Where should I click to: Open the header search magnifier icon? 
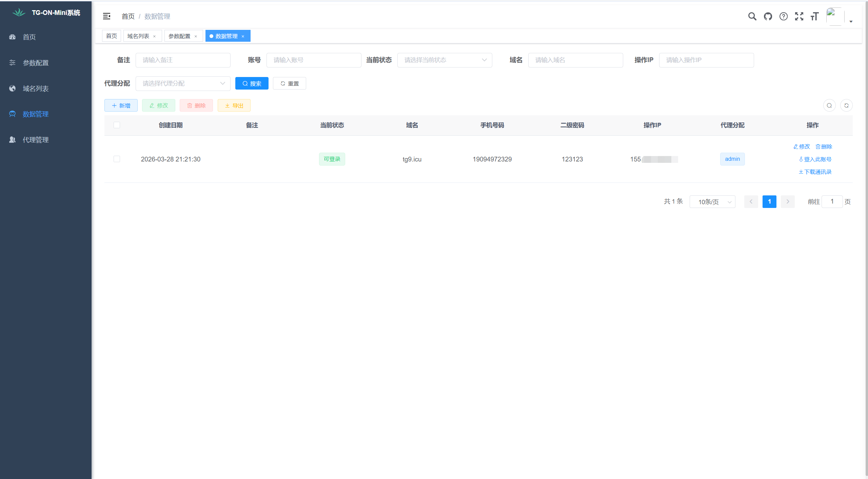point(752,16)
